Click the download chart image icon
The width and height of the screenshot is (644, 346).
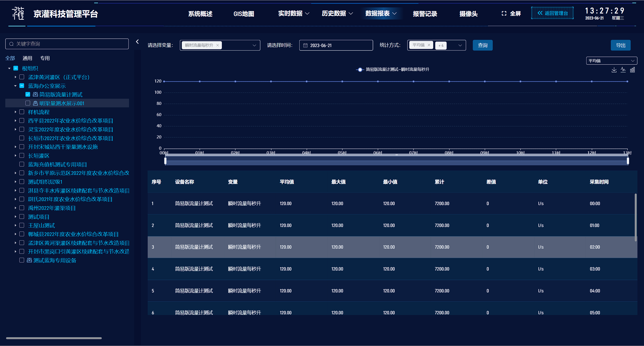coord(614,70)
